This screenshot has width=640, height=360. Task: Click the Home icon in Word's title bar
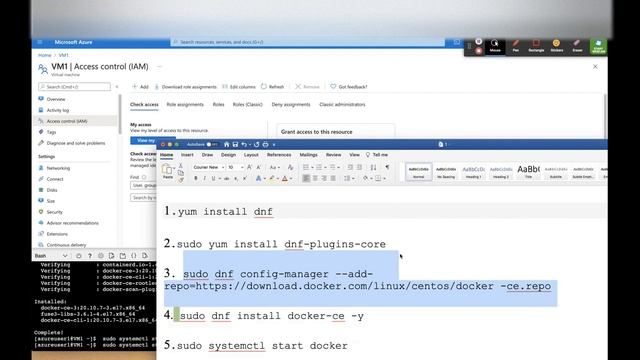coord(227,144)
